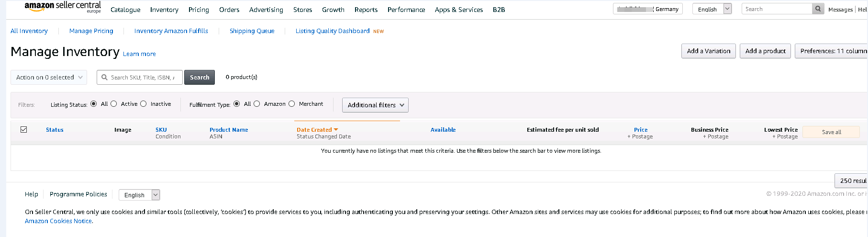Click the 'Lowest Price' column header
This screenshot has height=237, width=868.
click(781, 130)
